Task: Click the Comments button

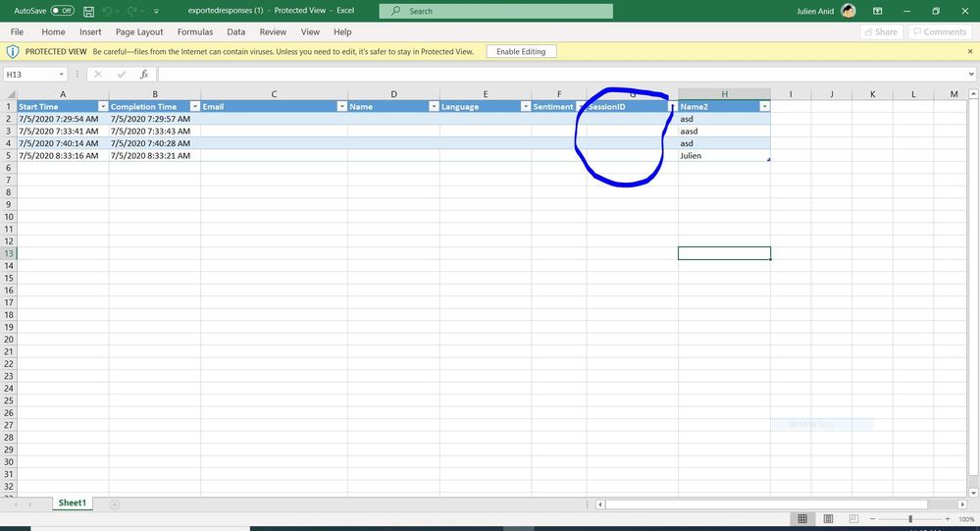Action: pos(941,31)
